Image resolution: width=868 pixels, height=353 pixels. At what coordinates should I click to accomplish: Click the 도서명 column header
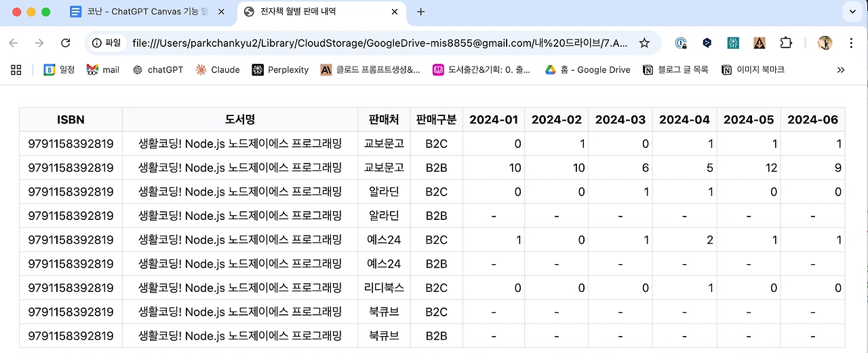(240, 119)
